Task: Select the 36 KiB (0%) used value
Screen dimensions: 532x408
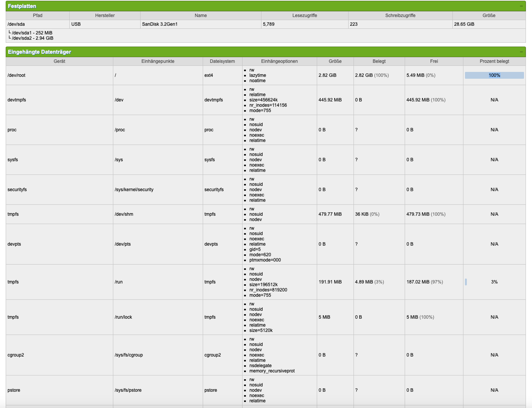Action: (367, 214)
